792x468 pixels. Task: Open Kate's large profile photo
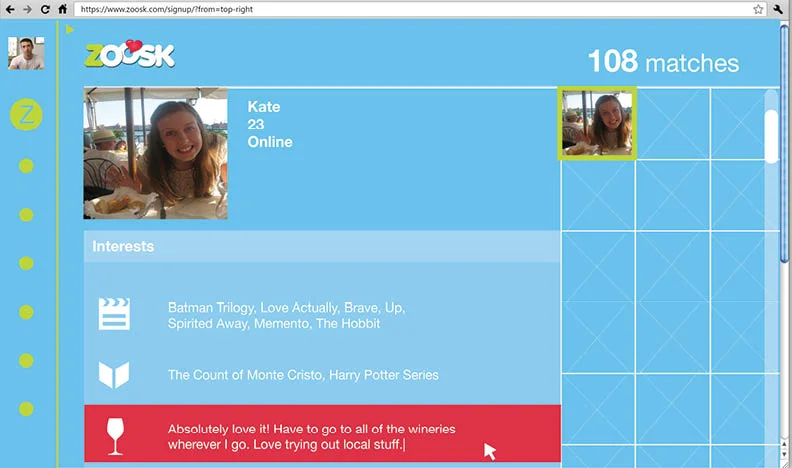[x=156, y=153]
